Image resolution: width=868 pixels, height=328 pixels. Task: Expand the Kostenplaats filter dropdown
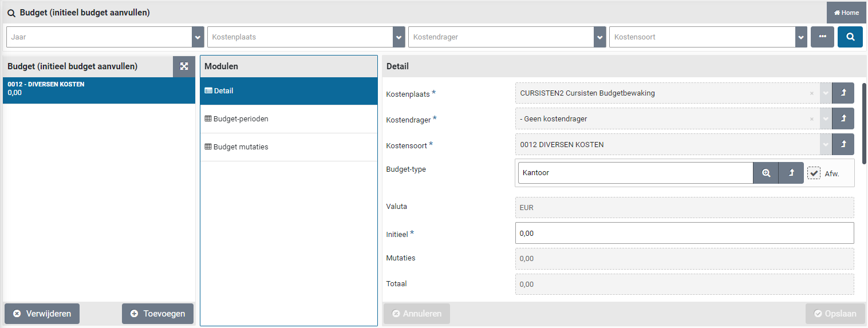coord(399,37)
